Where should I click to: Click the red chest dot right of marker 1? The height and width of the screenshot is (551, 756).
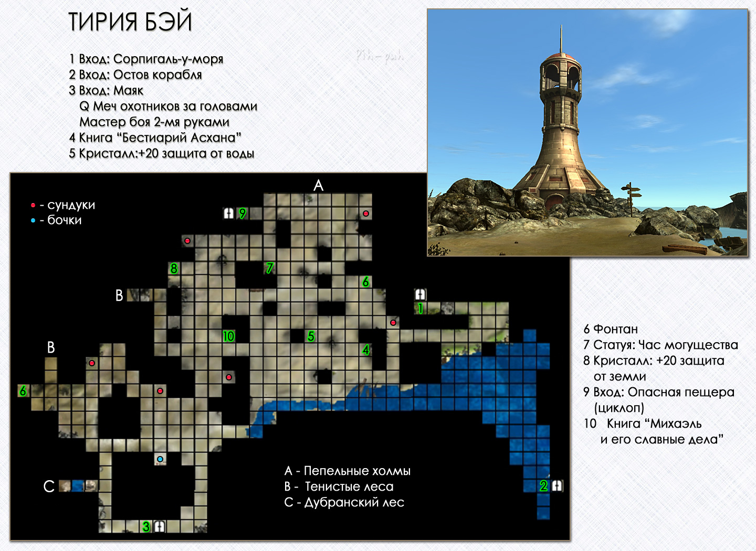tap(393, 323)
